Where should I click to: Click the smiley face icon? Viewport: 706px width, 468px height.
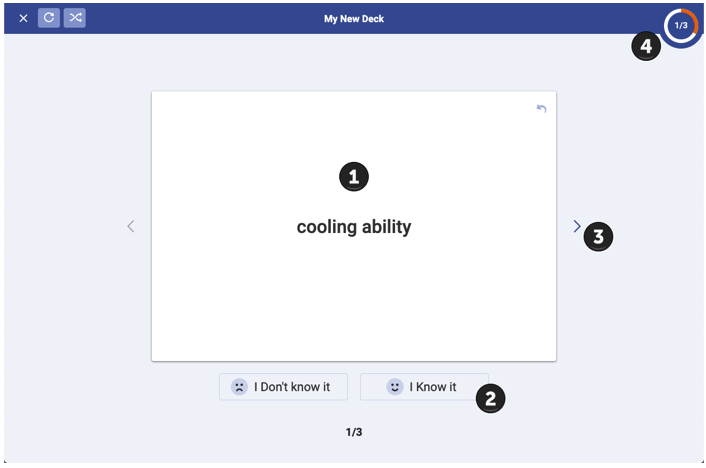[x=394, y=387]
